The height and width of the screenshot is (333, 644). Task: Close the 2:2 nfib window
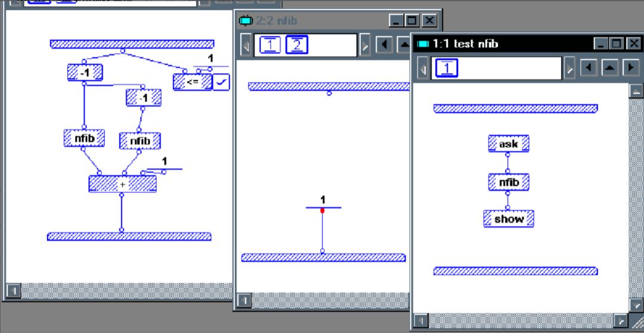(x=429, y=20)
